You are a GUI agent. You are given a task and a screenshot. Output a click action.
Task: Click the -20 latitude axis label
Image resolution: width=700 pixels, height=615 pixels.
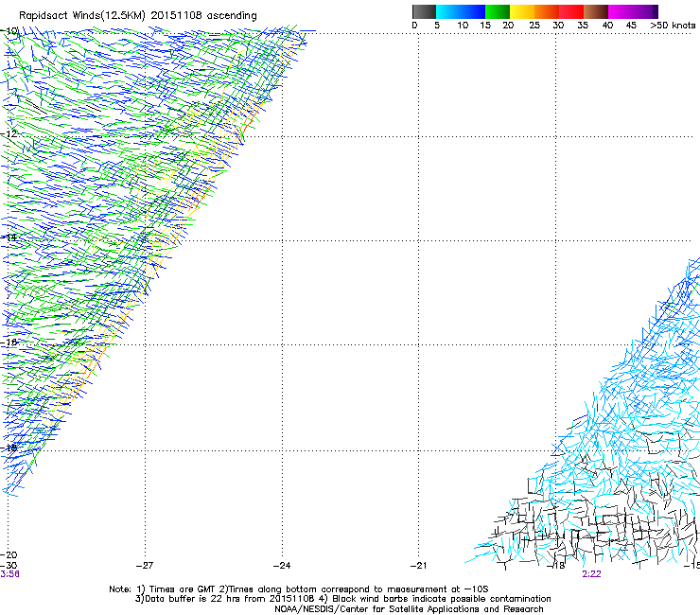(9, 554)
